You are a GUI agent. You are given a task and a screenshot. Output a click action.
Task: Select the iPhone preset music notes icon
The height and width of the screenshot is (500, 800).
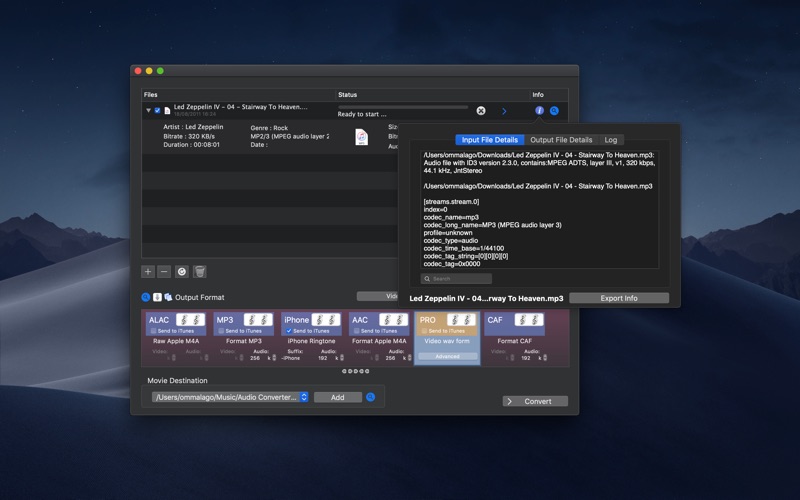[x=326, y=320]
